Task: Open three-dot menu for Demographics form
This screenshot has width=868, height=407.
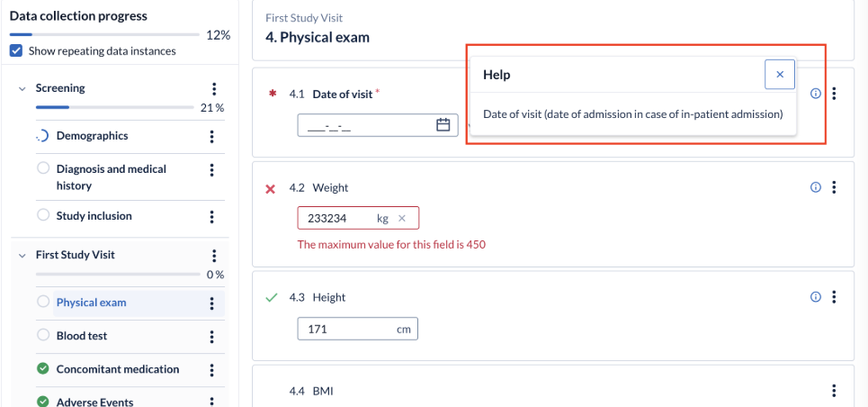Action: click(x=211, y=136)
